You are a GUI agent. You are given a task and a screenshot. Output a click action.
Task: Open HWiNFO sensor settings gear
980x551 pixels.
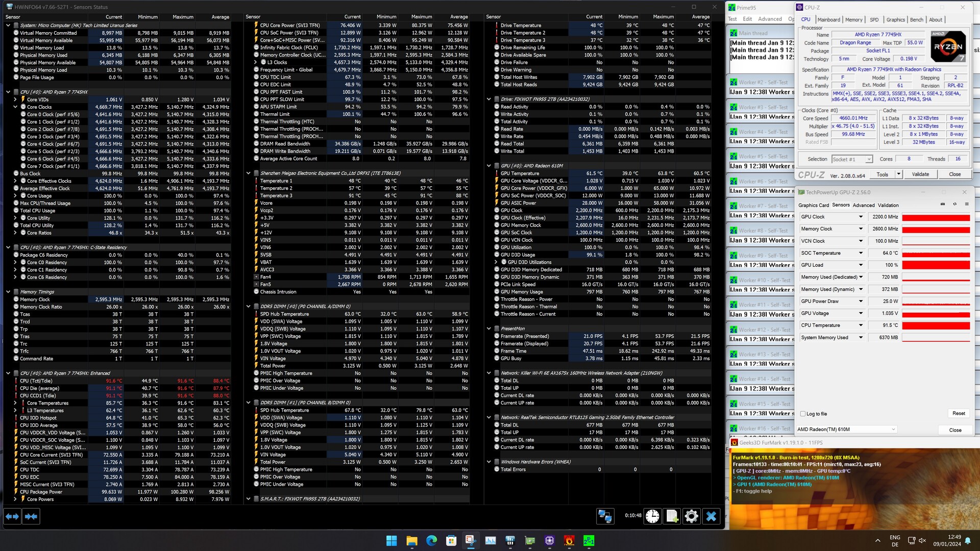(x=691, y=516)
